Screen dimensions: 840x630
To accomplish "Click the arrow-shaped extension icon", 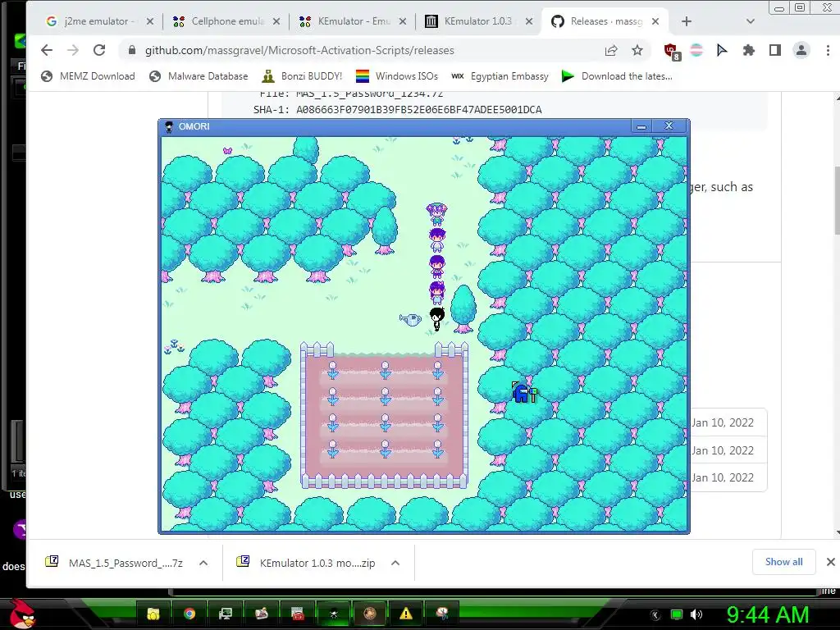I will [722, 50].
